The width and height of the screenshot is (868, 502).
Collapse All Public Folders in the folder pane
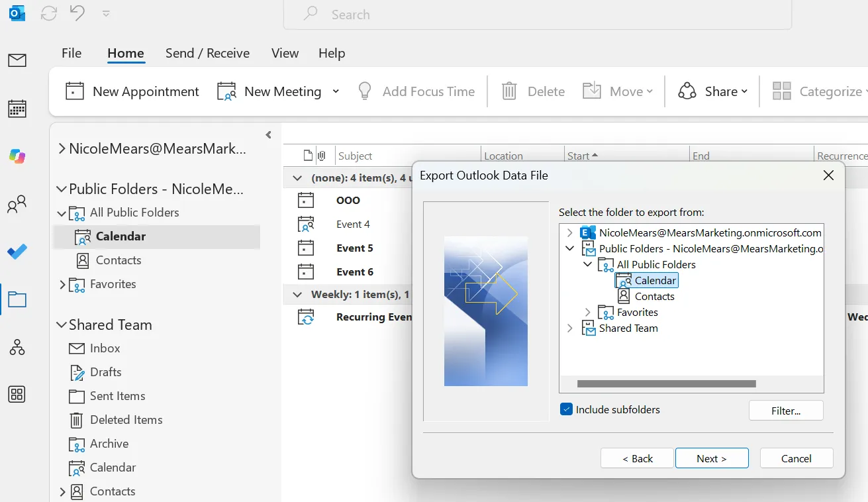pos(62,213)
